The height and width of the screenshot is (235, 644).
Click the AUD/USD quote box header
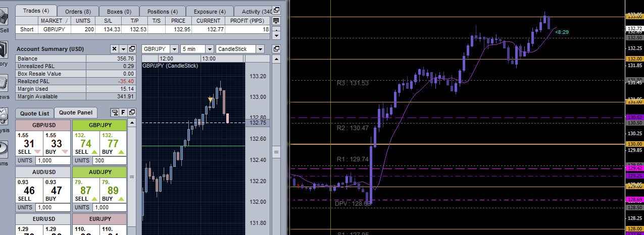click(x=43, y=172)
